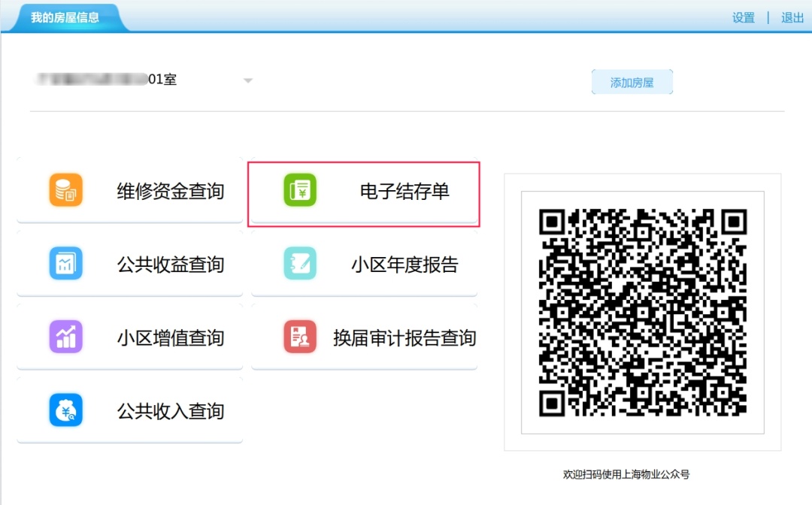Click the purple growth chart icon for 小区增值查询

pyautogui.click(x=66, y=337)
